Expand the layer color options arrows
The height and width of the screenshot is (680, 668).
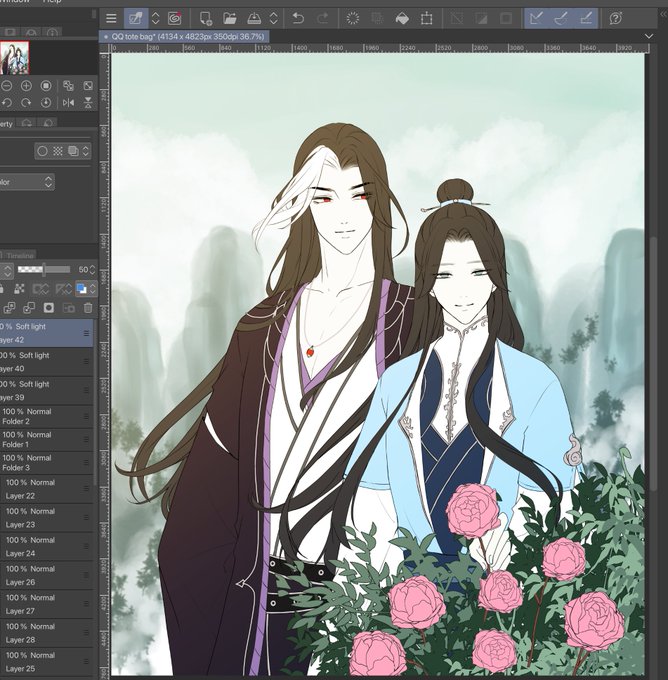(x=92, y=288)
